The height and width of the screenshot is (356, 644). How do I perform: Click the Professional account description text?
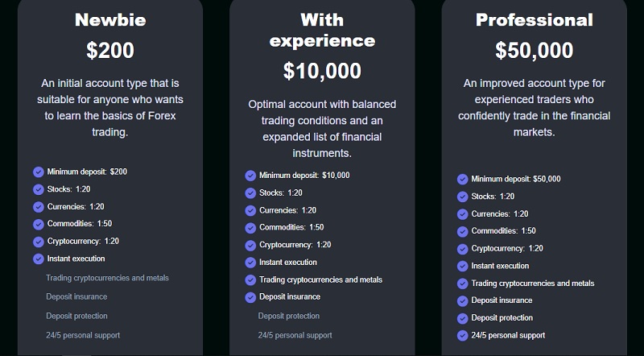(x=535, y=108)
